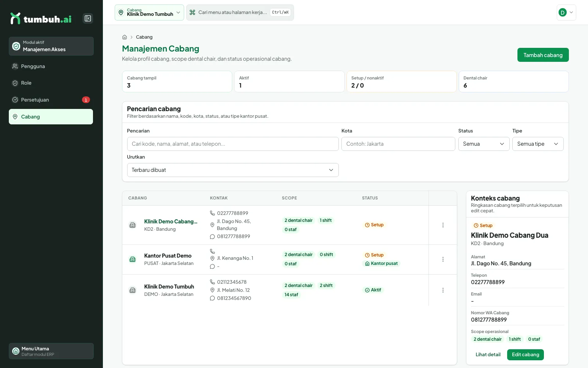Click Aktif status badge
The width and height of the screenshot is (588, 368).
click(373, 290)
